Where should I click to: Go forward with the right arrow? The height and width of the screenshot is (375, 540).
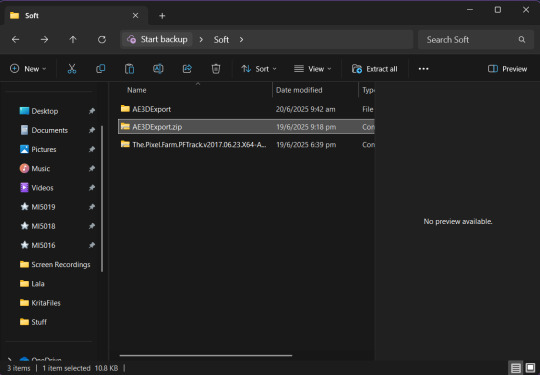coord(44,40)
